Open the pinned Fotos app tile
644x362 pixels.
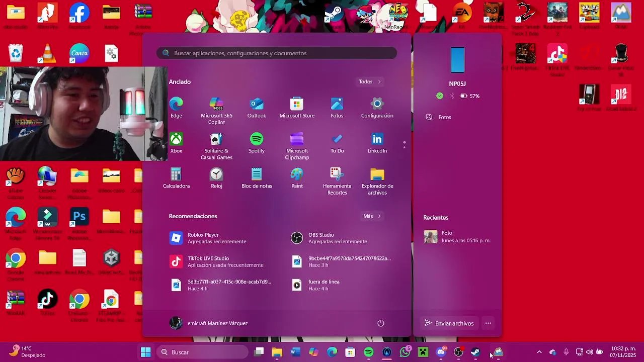pos(337,108)
